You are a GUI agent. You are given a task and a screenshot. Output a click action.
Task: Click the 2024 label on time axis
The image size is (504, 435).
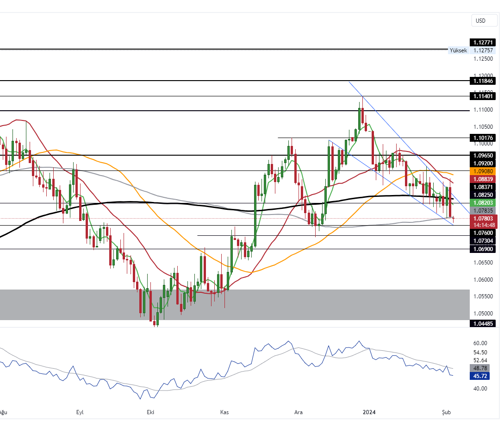click(369, 412)
